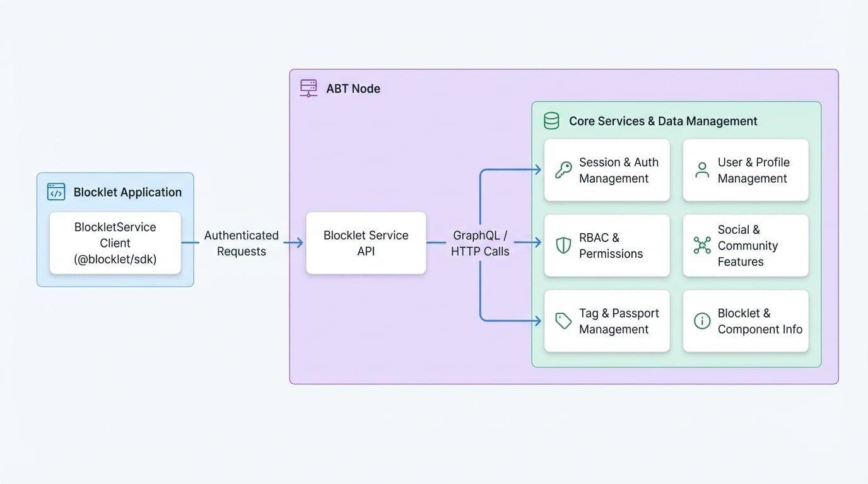
Task: Click the GraphQL / HTTP Calls label
Action: tap(479, 243)
